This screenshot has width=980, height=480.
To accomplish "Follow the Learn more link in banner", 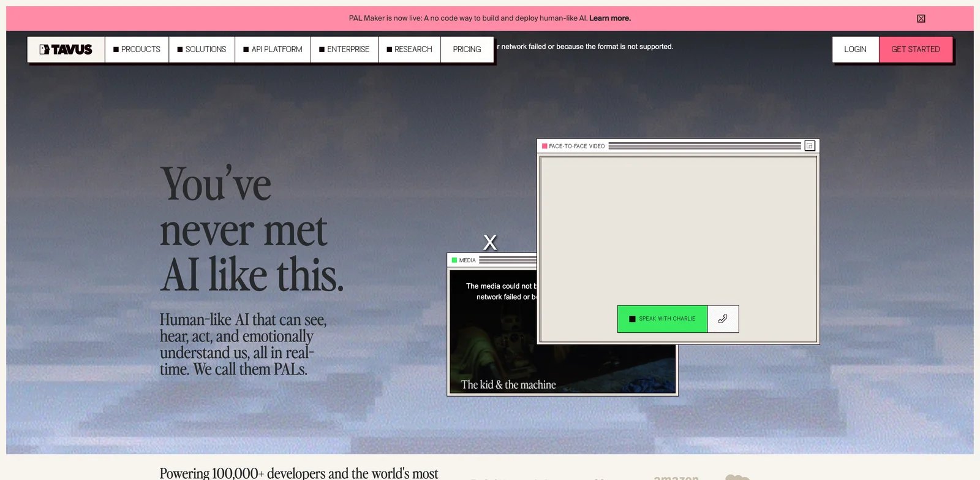I will click(610, 18).
